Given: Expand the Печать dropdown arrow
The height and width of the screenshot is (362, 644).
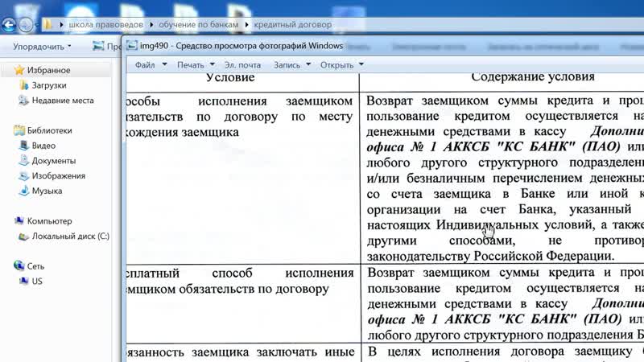Looking at the screenshot, I should 213,64.
